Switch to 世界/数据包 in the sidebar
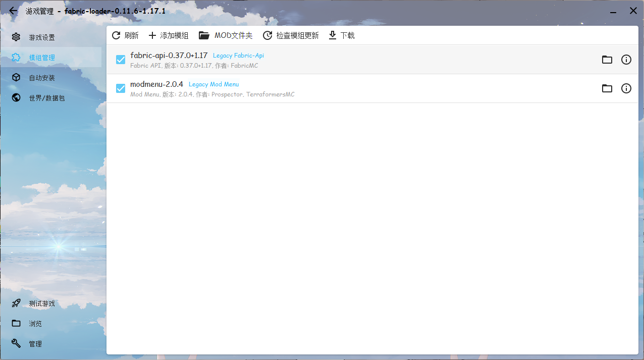 pyautogui.click(x=16, y=97)
